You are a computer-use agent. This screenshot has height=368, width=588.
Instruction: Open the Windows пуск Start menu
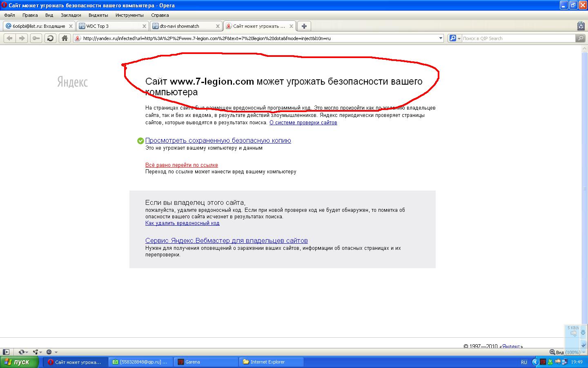click(x=19, y=362)
